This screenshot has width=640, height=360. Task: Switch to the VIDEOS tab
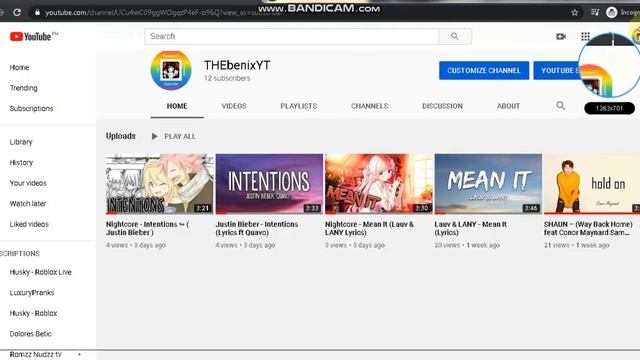point(234,106)
